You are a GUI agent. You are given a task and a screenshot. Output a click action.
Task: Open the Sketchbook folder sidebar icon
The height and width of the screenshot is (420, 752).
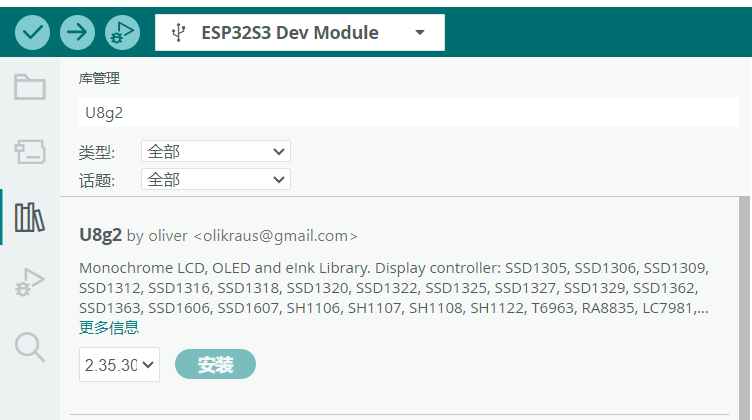click(x=30, y=87)
